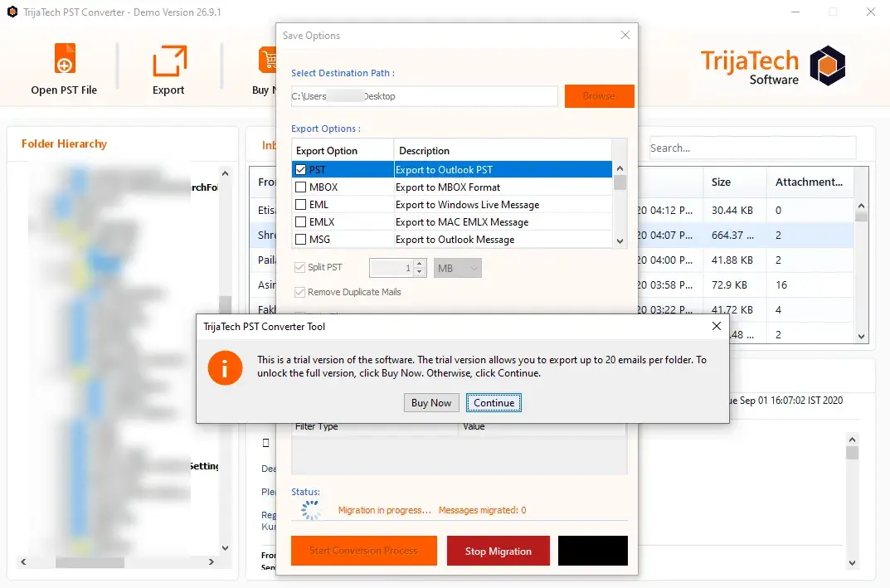890x588 pixels.
Task: Click the Filter Type column header
Action: pyautogui.click(x=374, y=429)
